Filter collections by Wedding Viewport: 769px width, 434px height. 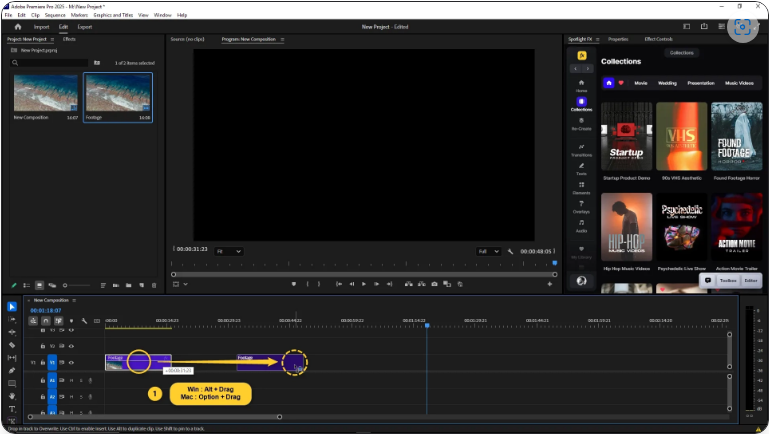[667, 83]
